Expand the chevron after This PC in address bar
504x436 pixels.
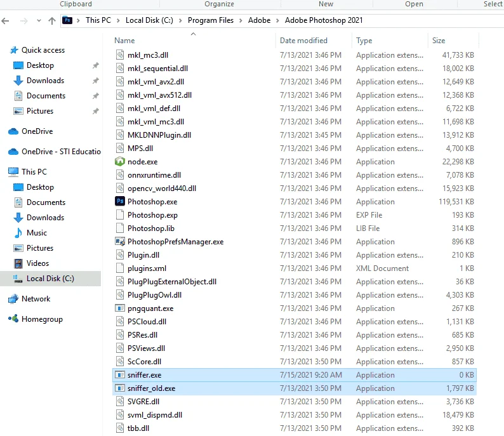pos(118,20)
